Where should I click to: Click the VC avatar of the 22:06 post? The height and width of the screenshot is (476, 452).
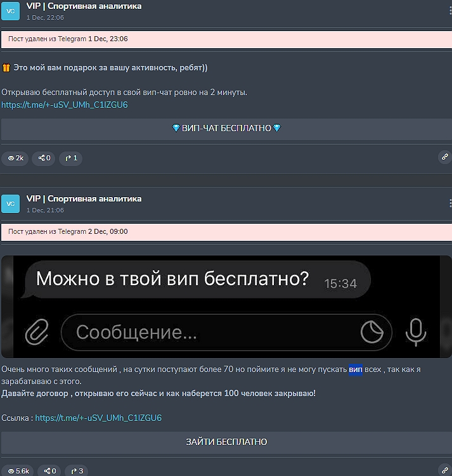pyautogui.click(x=11, y=11)
